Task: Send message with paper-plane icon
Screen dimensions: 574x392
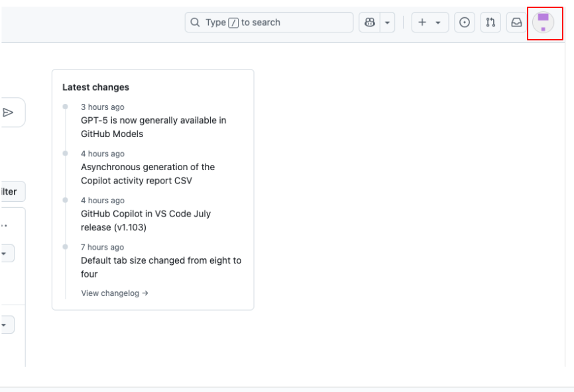Action: click(x=8, y=113)
